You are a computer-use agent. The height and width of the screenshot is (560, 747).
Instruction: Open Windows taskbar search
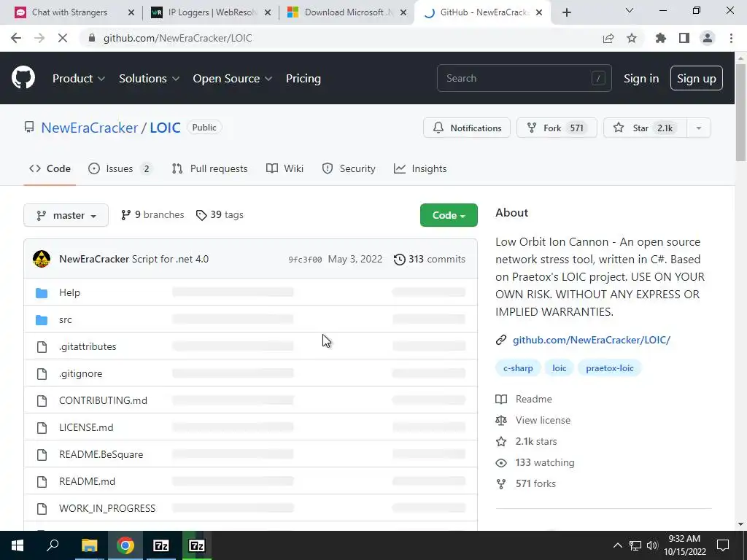tap(53, 545)
